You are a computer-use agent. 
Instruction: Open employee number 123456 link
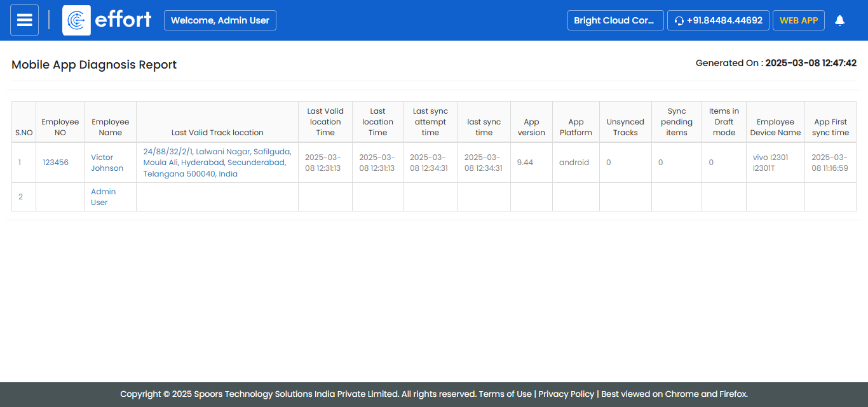pos(55,163)
